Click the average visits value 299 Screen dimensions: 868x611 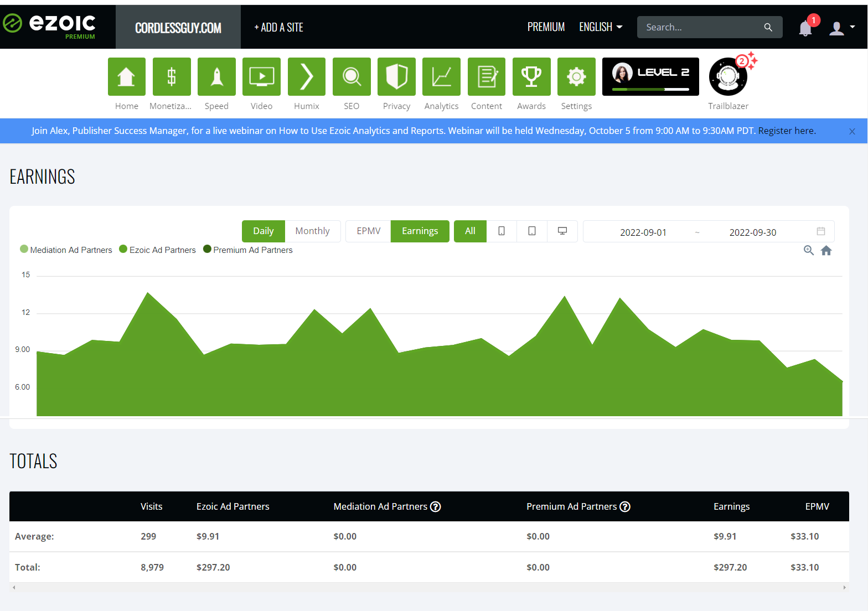(x=148, y=536)
